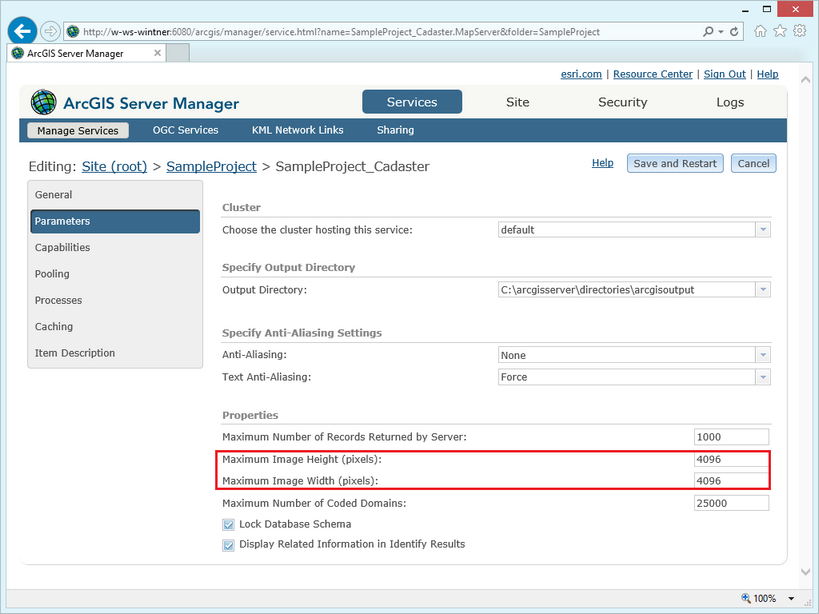Open the browser Tools gear icon
The height and width of the screenshot is (614, 819).
coord(799,31)
